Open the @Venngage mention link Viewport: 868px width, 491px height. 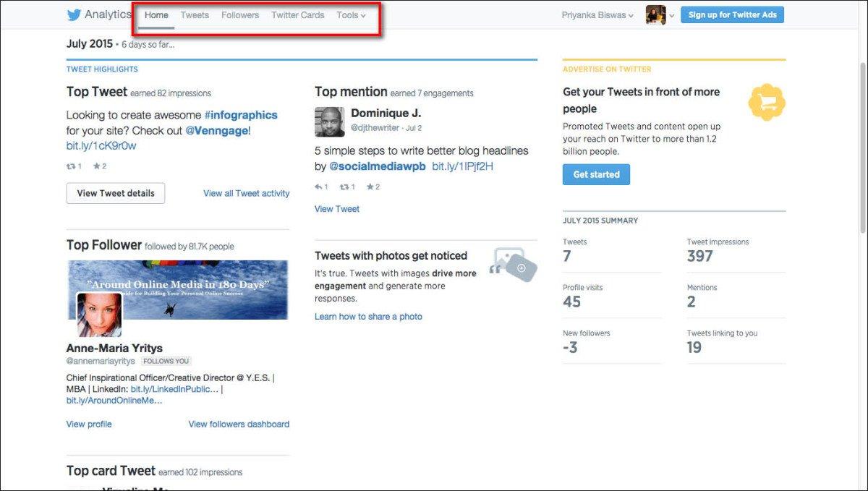(217, 131)
